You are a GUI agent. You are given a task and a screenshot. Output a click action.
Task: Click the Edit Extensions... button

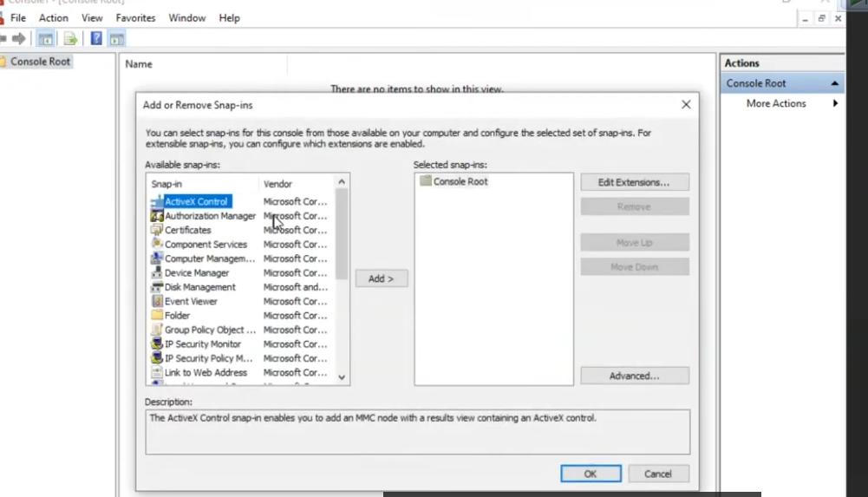pos(634,182)
